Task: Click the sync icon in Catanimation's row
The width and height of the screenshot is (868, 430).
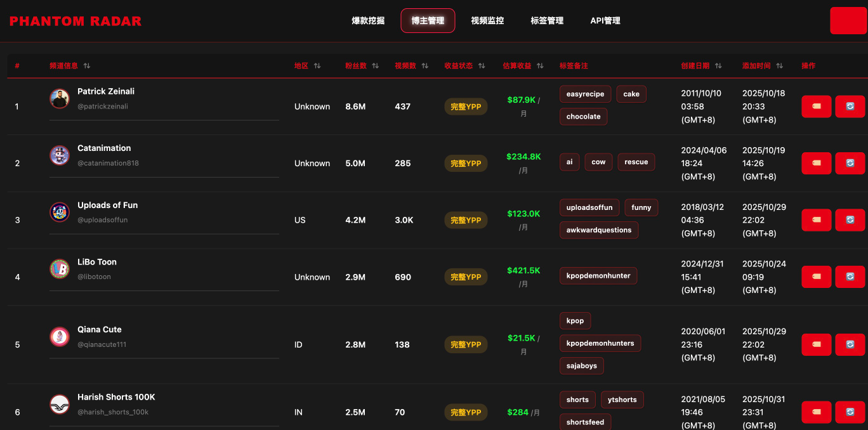Action: [850, 163]
